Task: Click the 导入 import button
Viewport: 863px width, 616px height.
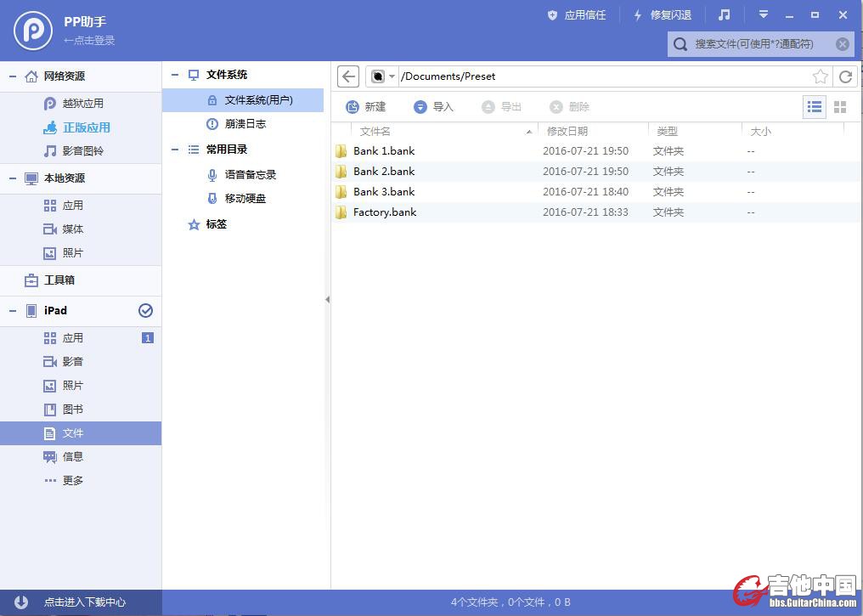Action: [434, 107]
